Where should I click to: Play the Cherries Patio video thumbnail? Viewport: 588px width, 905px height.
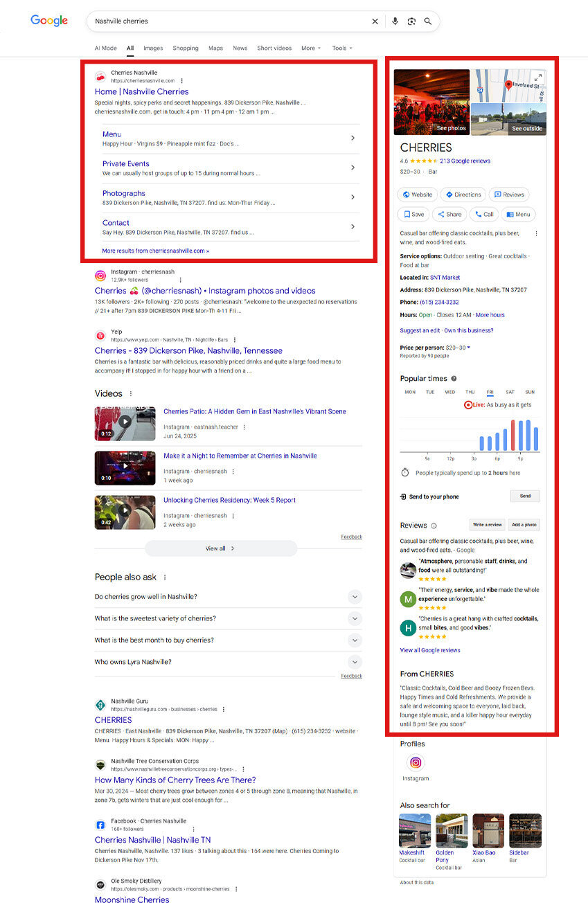tap(125, 423)
